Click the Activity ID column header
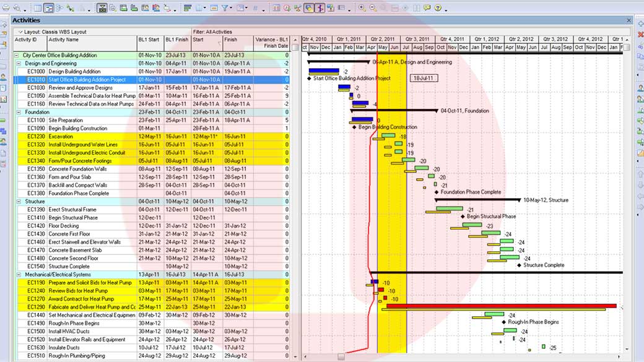Viewport: 644px width, 362px height. coord(30,43)
